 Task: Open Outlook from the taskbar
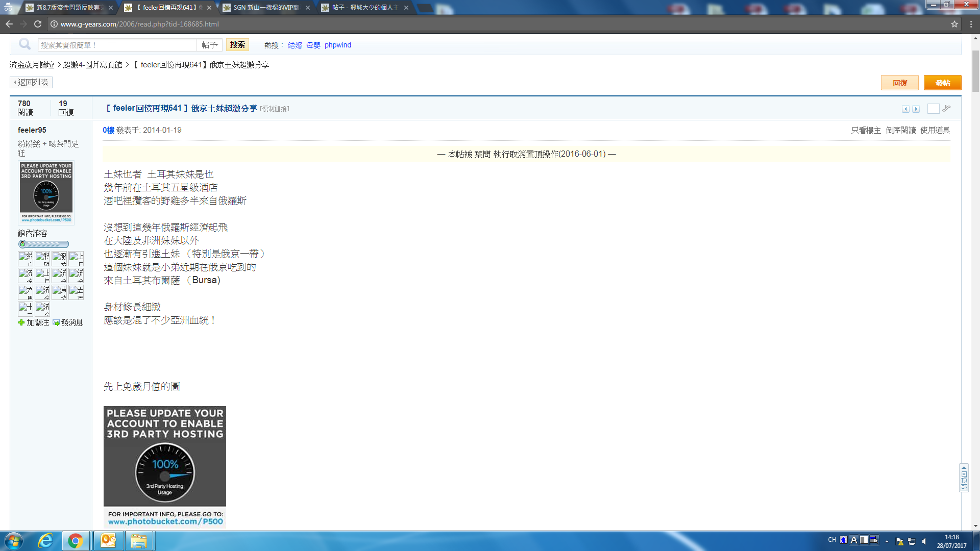108,541
